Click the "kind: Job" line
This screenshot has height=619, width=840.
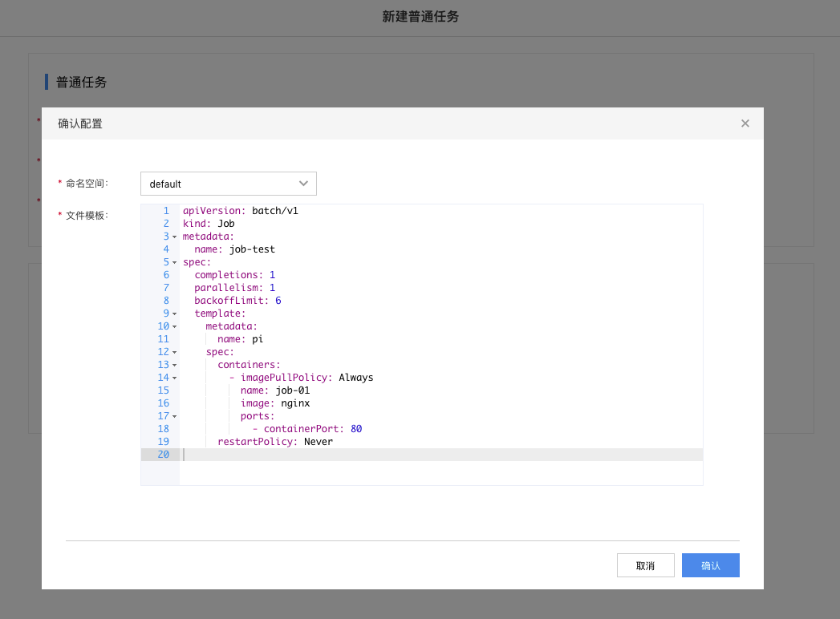point(209,224)
